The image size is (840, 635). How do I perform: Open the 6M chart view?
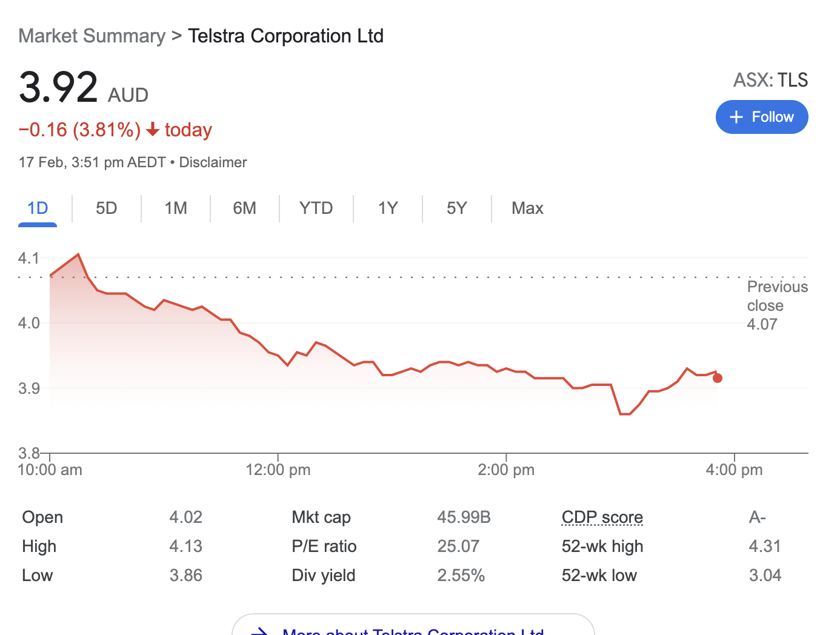click(x=244, y=208)
